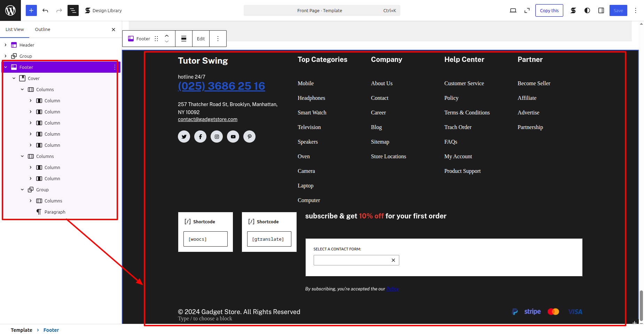Expand the Columns item under Group
Screen dimensions: 644x336
31,201
